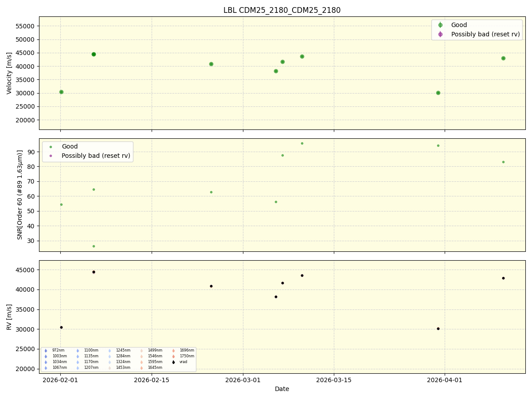Click the 2026-02-01 date tick label
The width and height of the screenshot is (532, 399).
point(61,379)
